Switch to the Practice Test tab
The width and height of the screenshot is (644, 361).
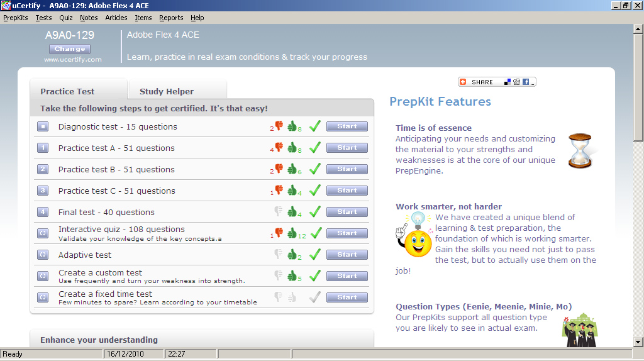pos(79,90)
